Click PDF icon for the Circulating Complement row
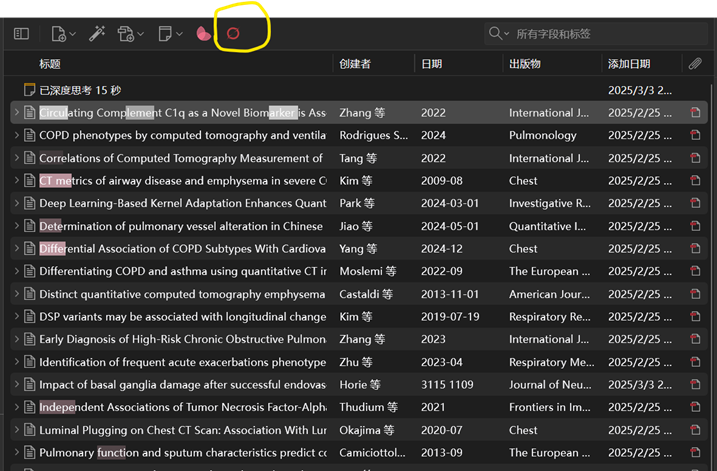Viewport: 717px width, 471px height. point(695,113)
